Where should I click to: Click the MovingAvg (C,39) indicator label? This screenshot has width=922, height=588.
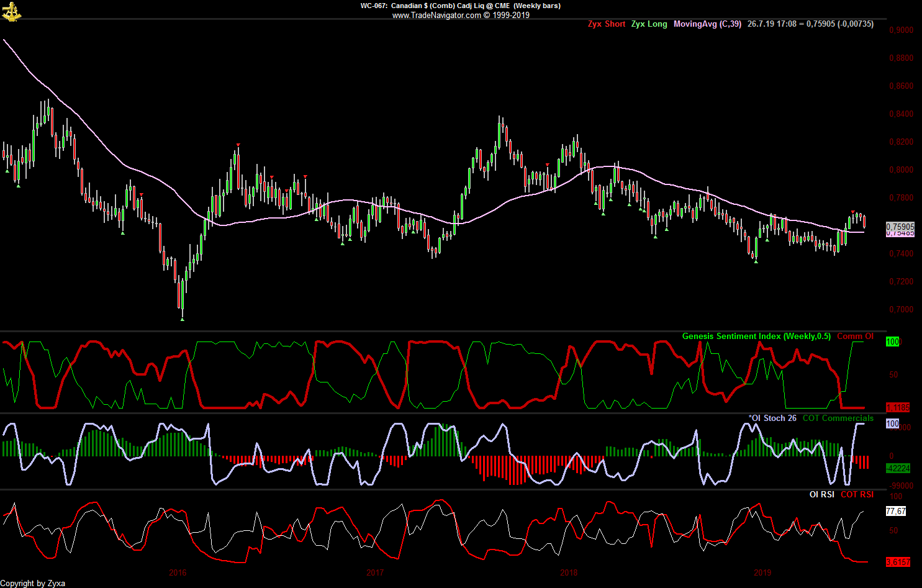707,24
